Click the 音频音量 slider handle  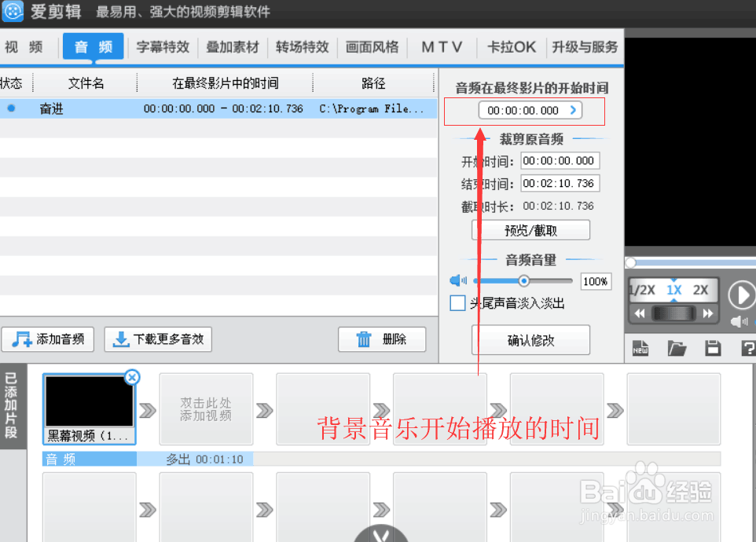click(523, 280)
